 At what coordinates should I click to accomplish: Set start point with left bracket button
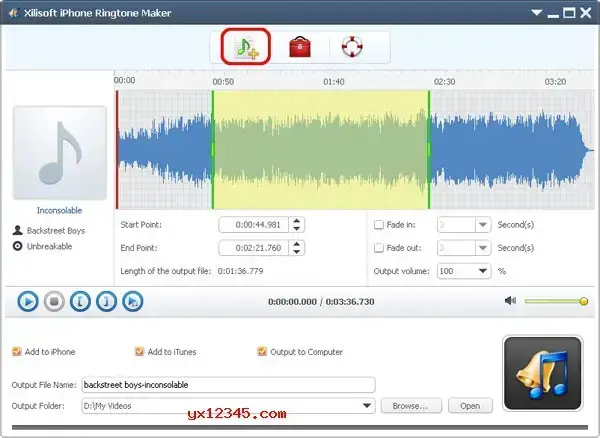[80, 301]
